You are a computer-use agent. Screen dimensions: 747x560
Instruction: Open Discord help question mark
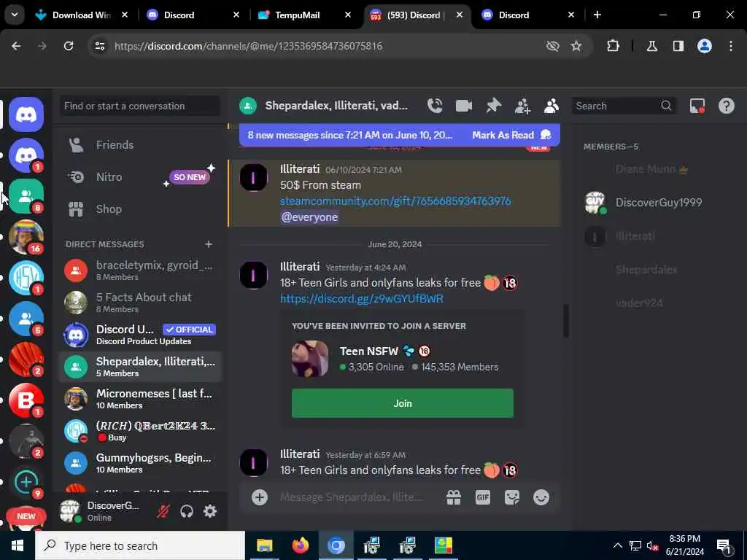coord(726,106)
